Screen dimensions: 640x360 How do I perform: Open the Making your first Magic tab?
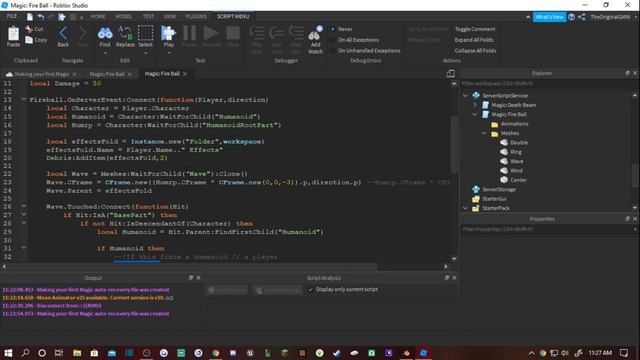click(42, 74)
